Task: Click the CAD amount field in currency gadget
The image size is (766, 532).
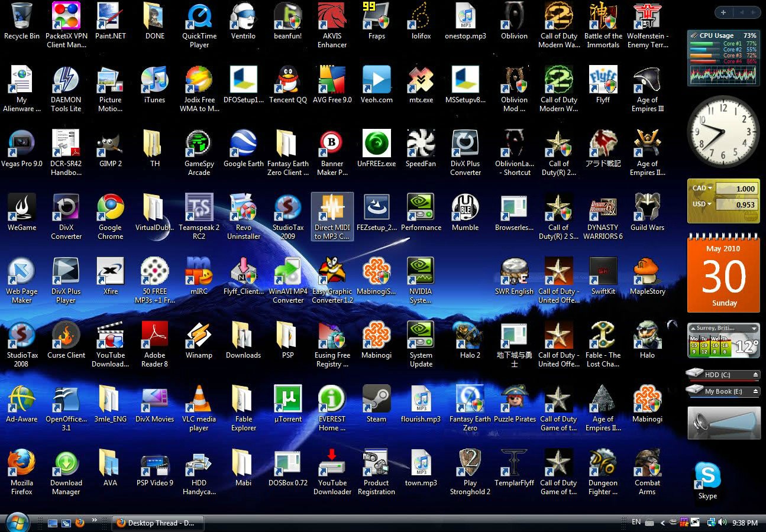Action: click(737, 189)
